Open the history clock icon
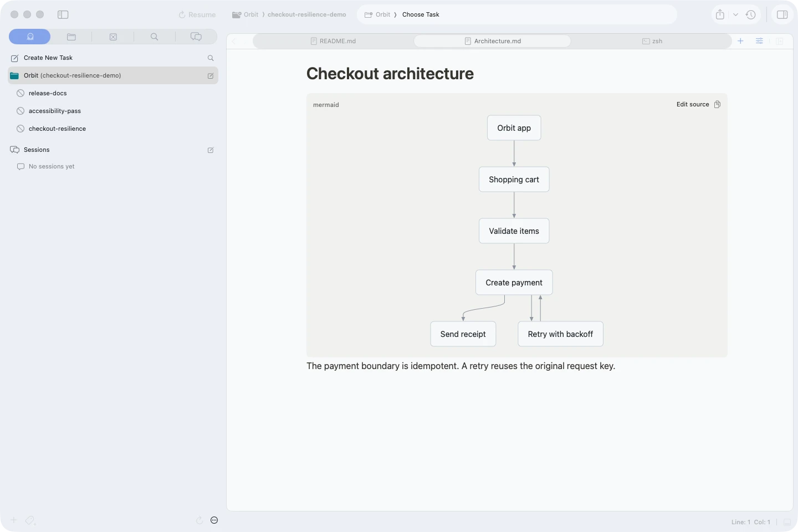798x532 pixels. pos(751,15)
